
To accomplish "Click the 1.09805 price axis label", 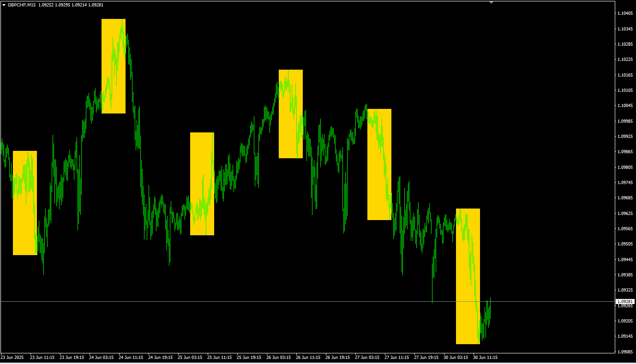I will (x=625, y=167).
